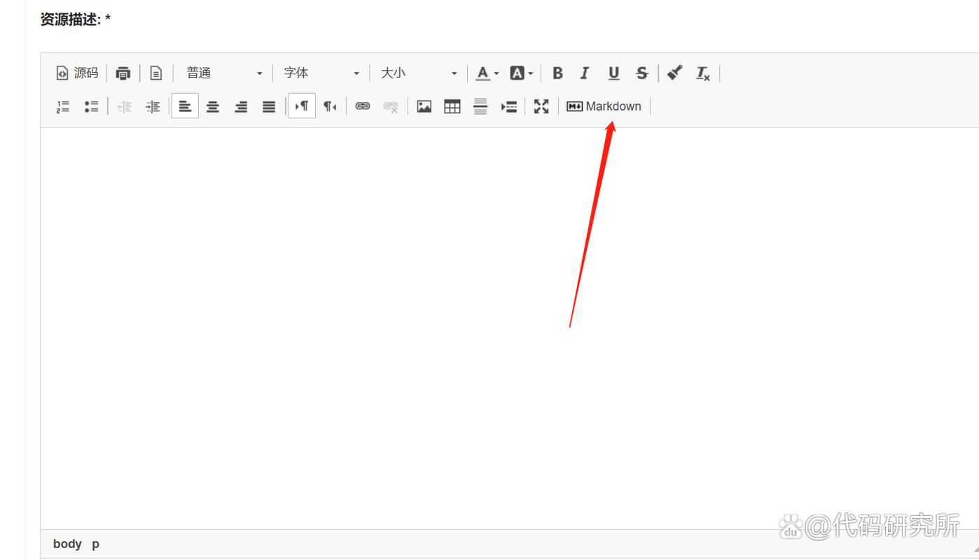This screenshot has width=979, height=560.
Task: Click the insert link icon
Action: 362,106
